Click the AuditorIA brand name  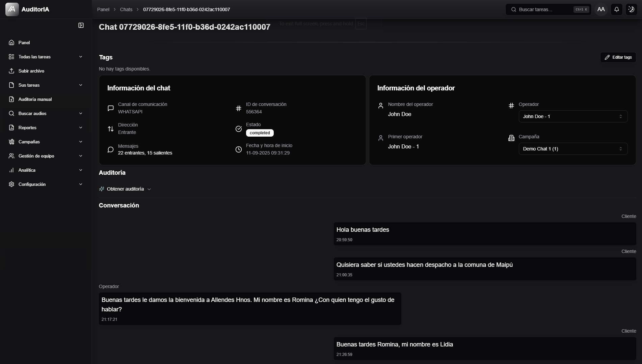(x=35, y=9)
